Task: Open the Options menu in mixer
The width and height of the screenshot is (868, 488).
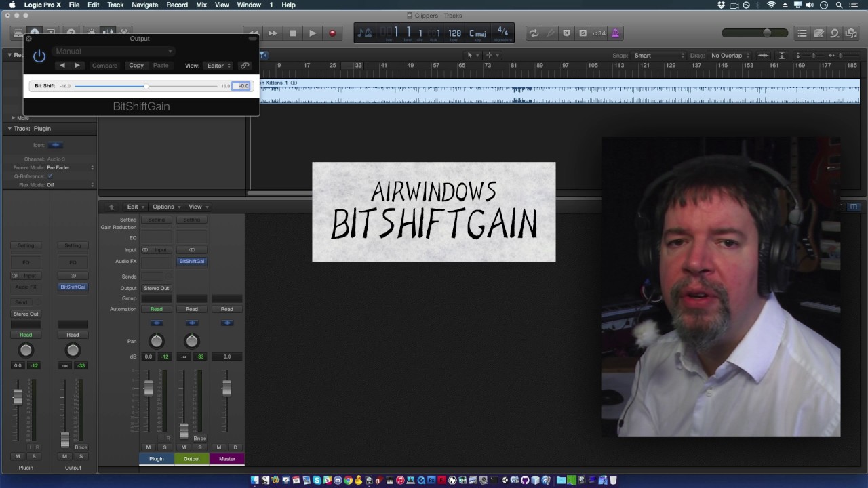Action: click(x=165, y=207)
